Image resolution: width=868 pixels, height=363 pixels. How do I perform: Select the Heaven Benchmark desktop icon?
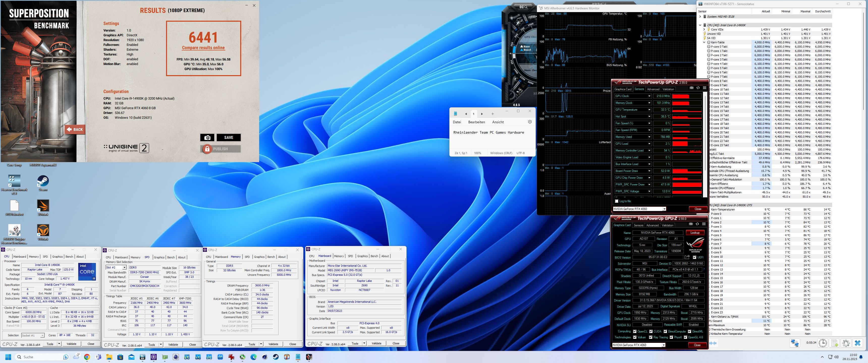click(14, 185)
